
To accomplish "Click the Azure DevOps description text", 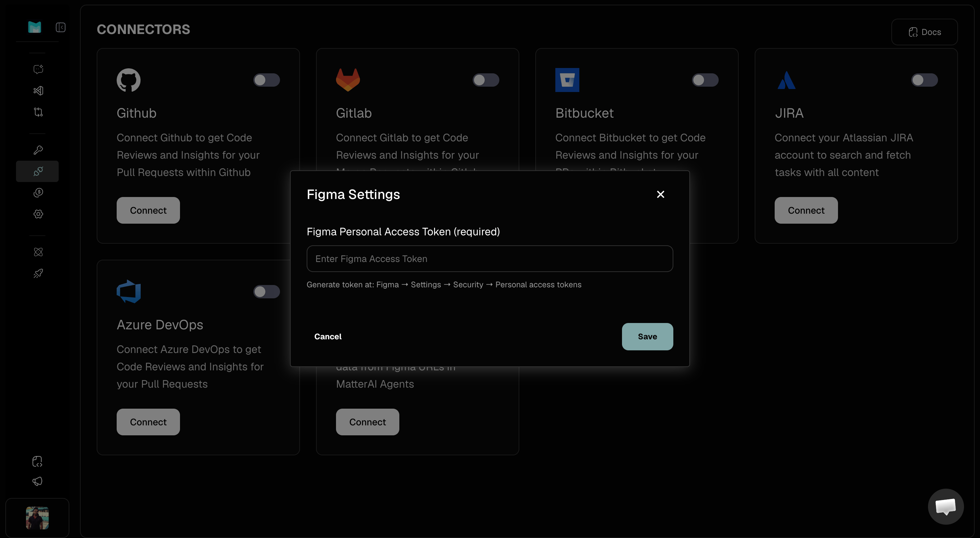I will [190, 366].
